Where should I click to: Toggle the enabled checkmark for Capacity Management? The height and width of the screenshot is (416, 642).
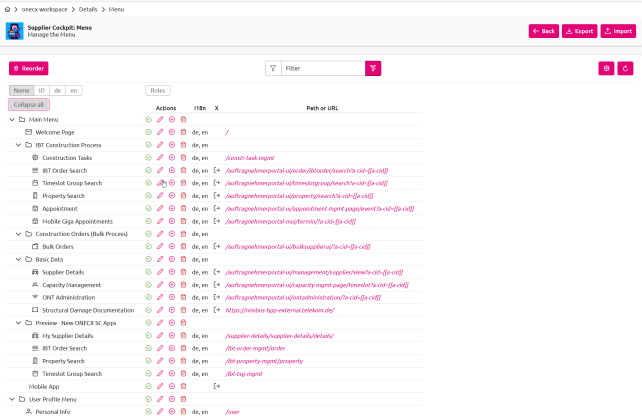coord(148,284)
